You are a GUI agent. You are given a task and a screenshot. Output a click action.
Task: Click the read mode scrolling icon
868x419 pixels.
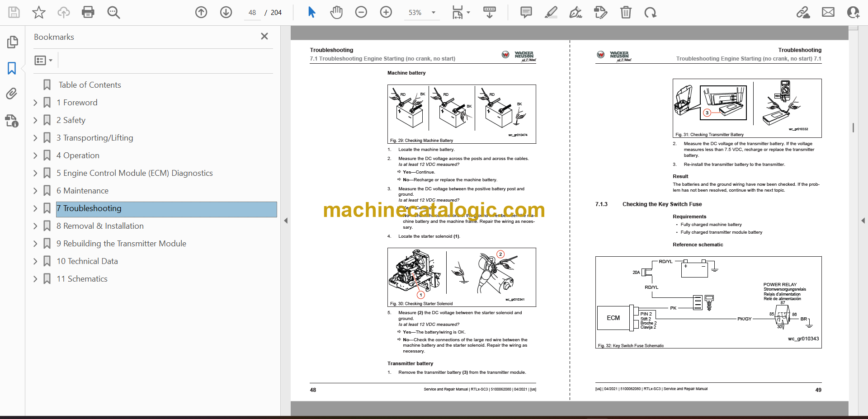tap(490, 12)
